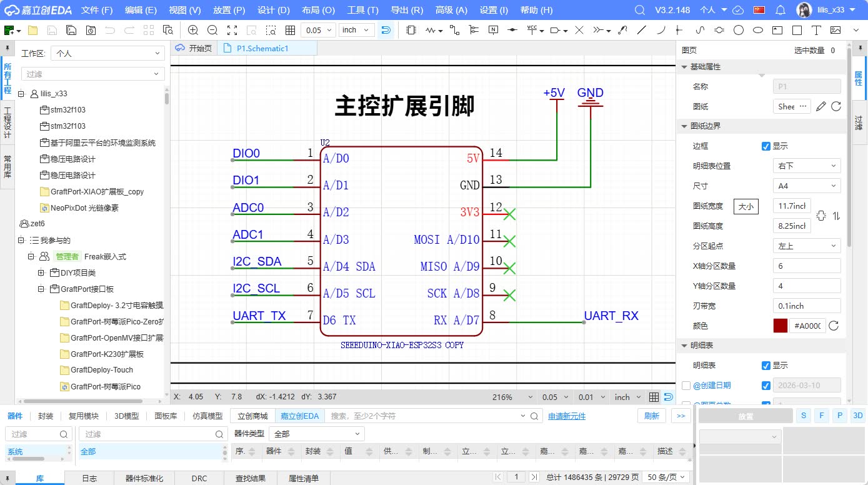Click the zoom in magnifier icon
Image resolution: width=868 pixels, height=485 pixels.
(x=193, y=30)
